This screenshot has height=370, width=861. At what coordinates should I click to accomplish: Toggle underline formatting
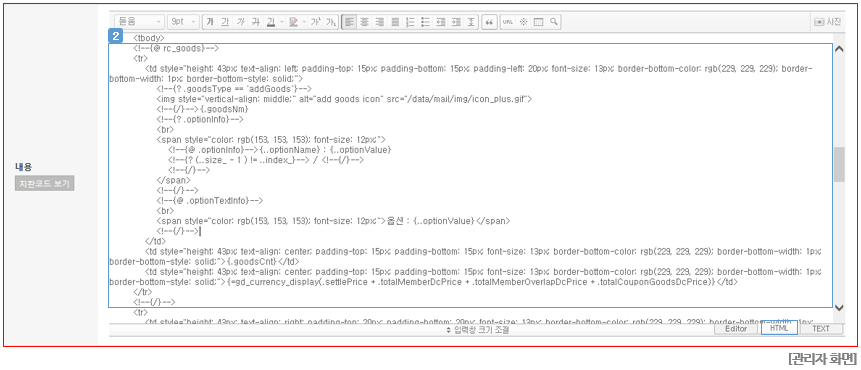coord(225,22)
